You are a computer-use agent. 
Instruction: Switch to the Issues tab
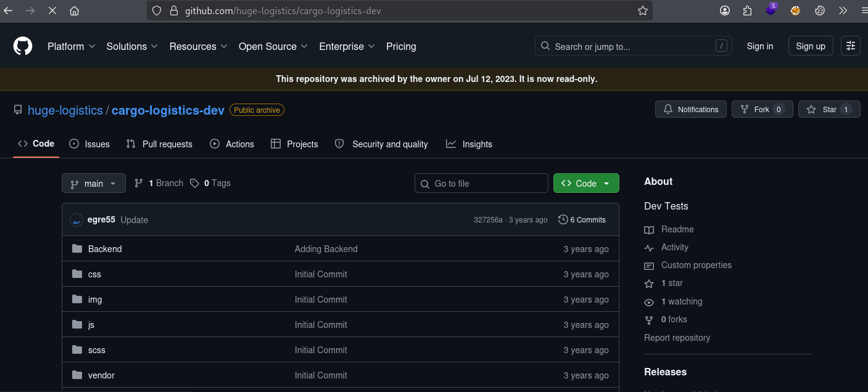[89, 144]
